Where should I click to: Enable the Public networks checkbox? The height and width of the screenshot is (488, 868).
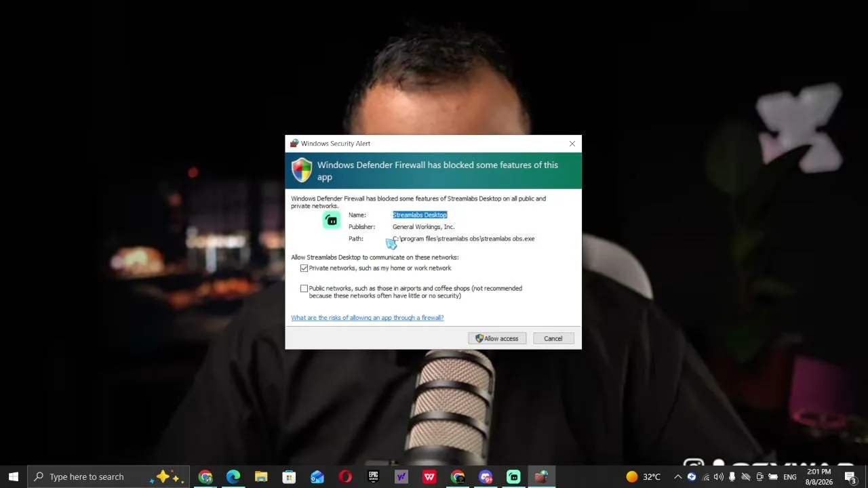304,289
